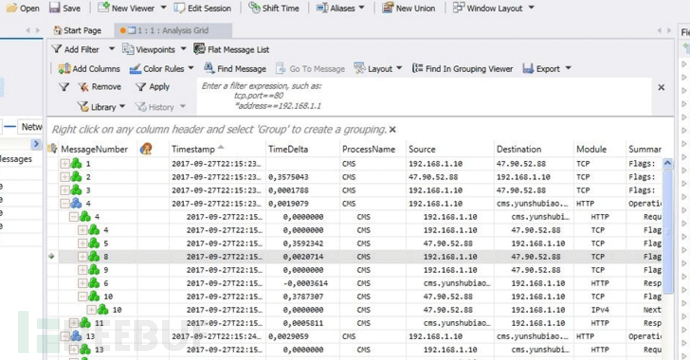Viewport: 690px width, 360px height.
Task: Switch to the Start Page tab
Action: click(77, 30)
